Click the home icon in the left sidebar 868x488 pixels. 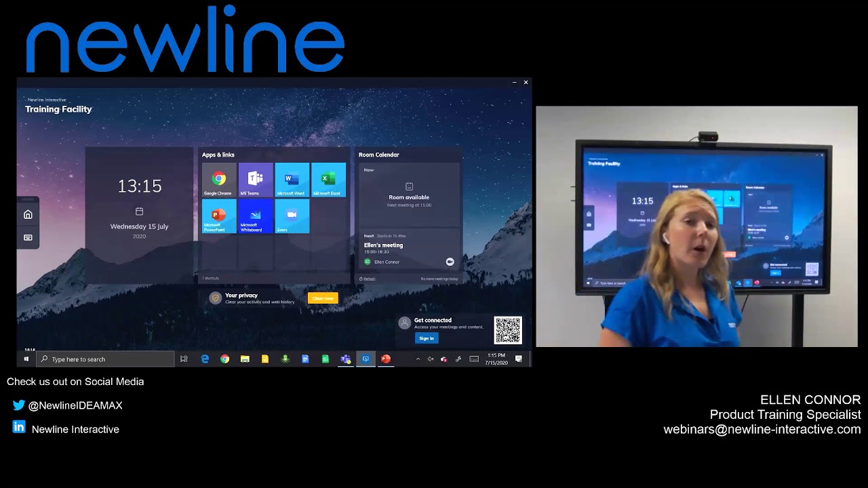tap(28, 215)
